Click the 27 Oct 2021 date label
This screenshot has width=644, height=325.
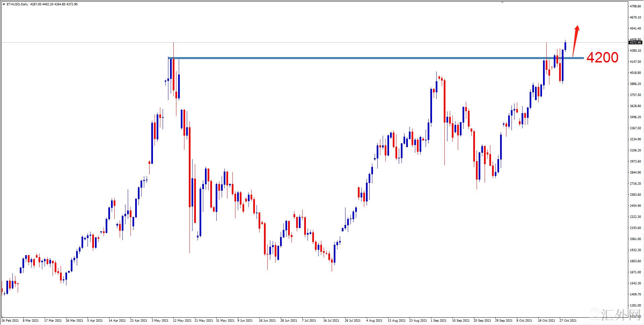(x=568, y=321)
